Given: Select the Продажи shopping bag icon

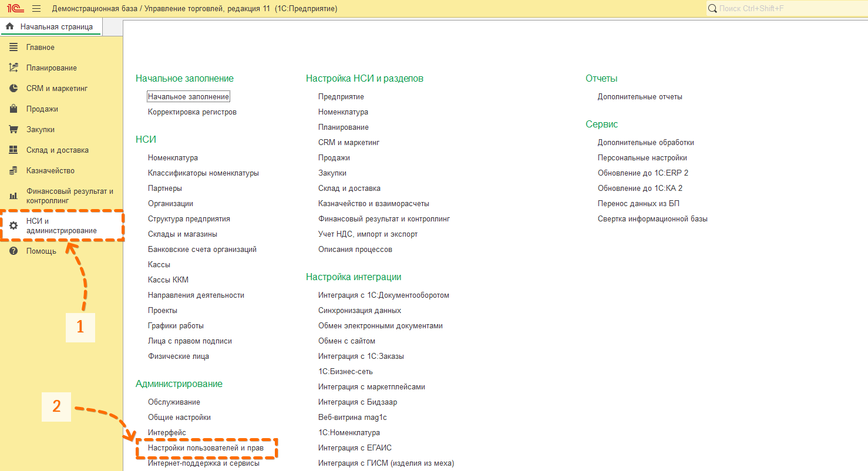Looking at the screenshot, I should (14, 109).
